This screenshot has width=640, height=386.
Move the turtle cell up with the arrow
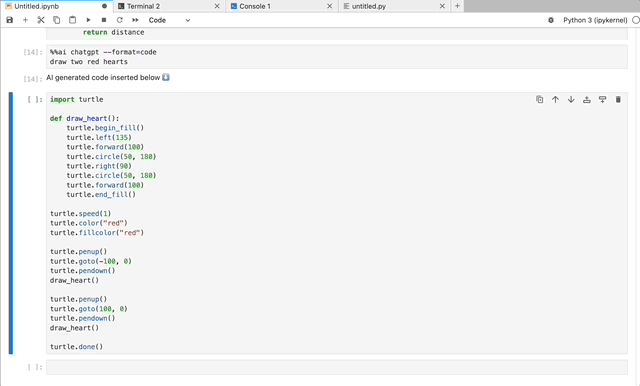click(556, 100)
